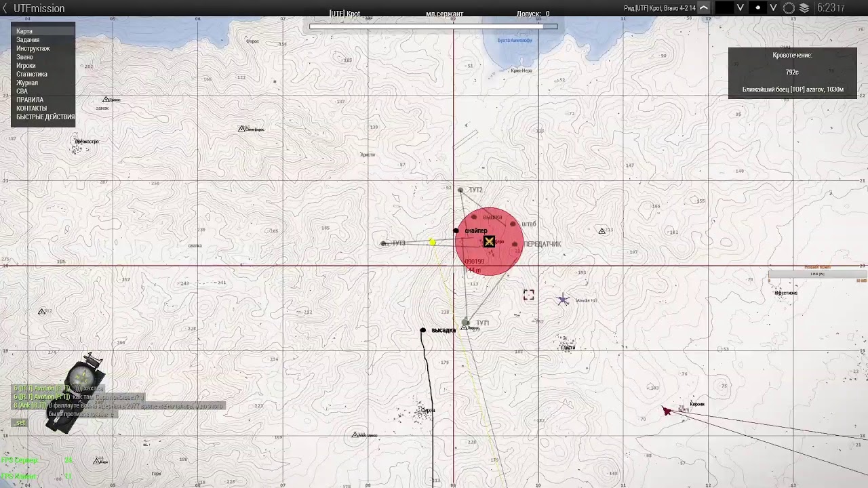This screenshot has width=868, height=488.
Task: Click the Бухта bay label at top
Action: (x=515, y=41)
